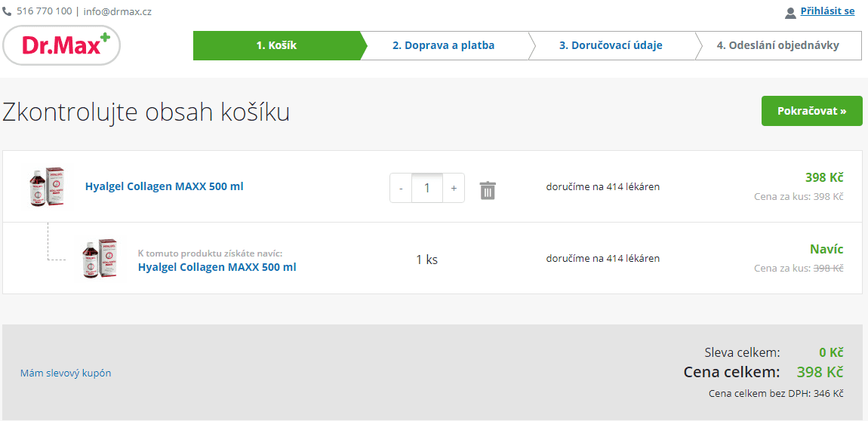Go to step 3. Doručovací údaje
Viewport: 868px width, 421px height.
(610, 45)
